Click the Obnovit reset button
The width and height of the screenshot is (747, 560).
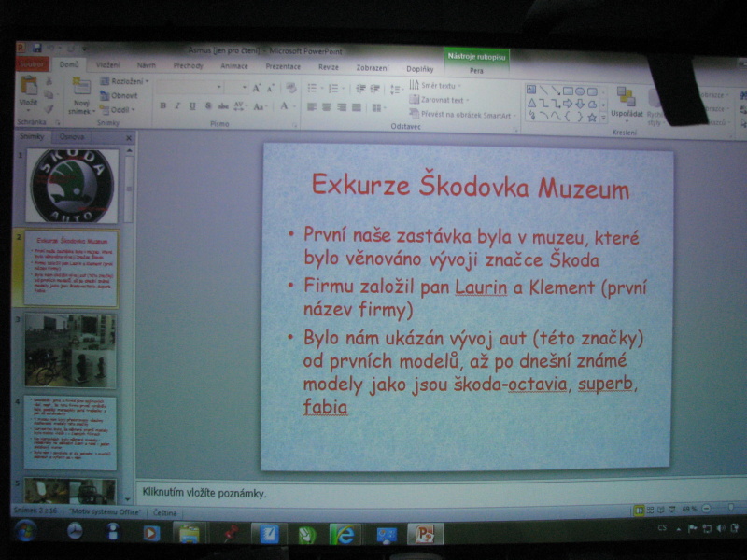pyautogui.click(x=119, y=96)
